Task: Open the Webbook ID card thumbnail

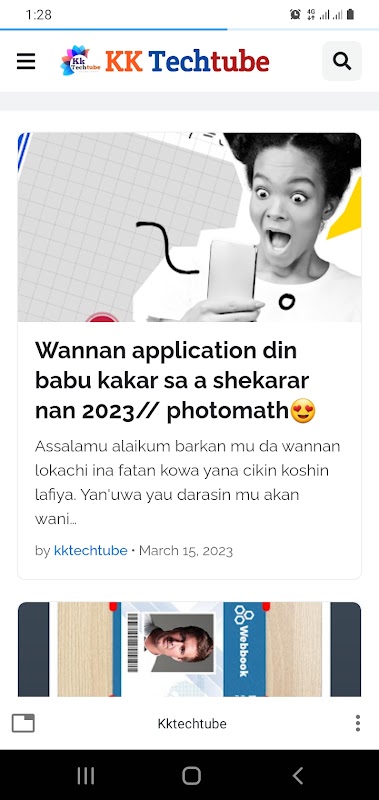Action: 189,649
